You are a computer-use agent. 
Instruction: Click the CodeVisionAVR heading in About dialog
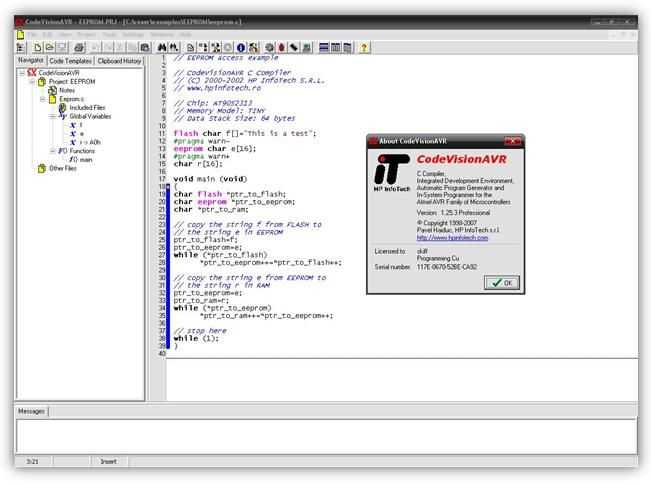coord(461,159)
